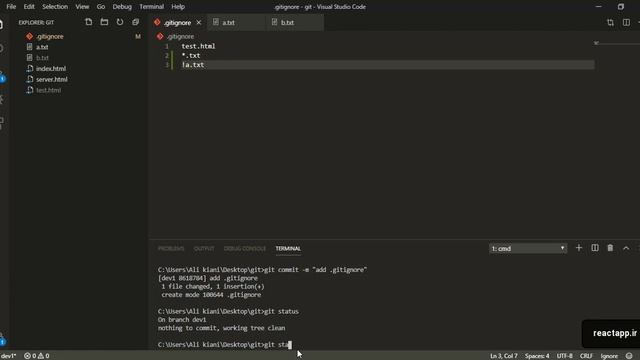Open the compare changes icon in editor toolbar

click(x=610, y=22)
